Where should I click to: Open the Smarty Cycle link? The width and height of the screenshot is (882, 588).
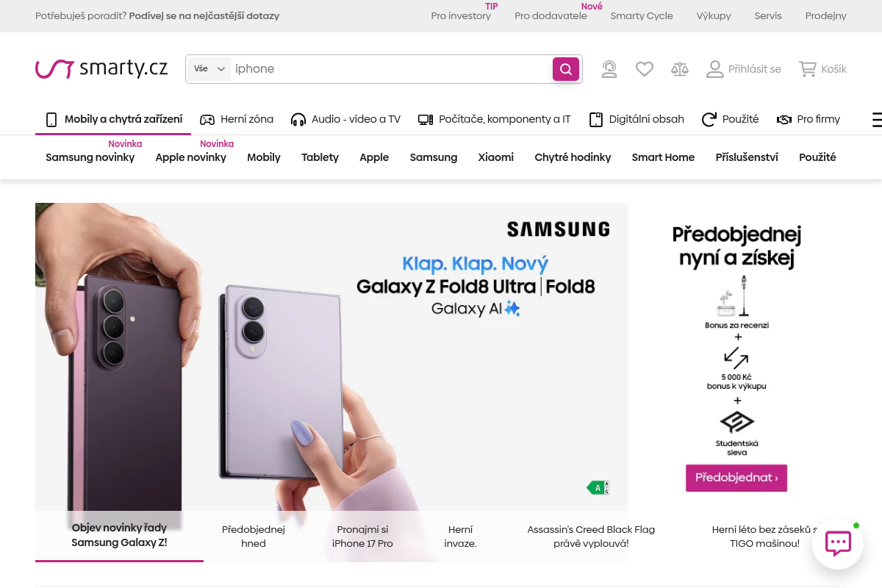pos(642,15)
